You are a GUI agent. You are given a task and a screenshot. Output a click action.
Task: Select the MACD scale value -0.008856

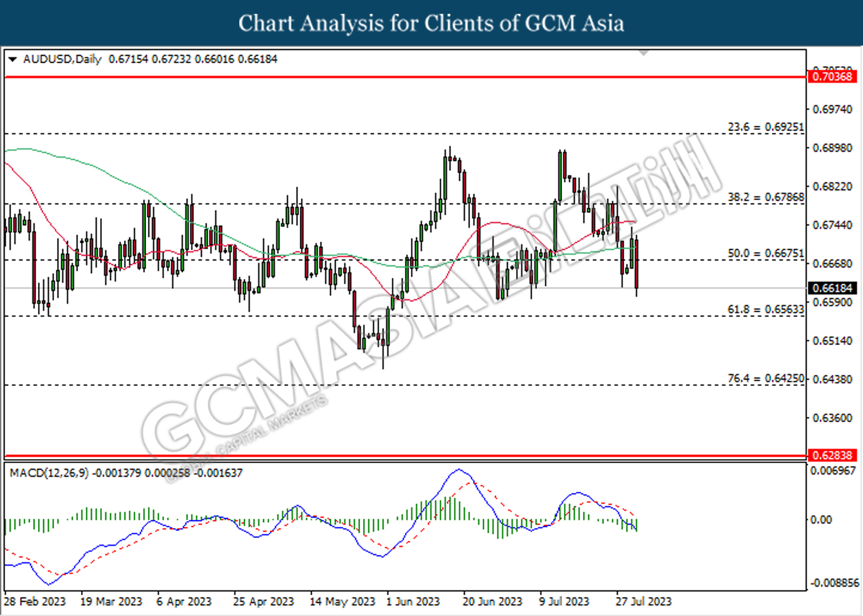pos(835,583)
